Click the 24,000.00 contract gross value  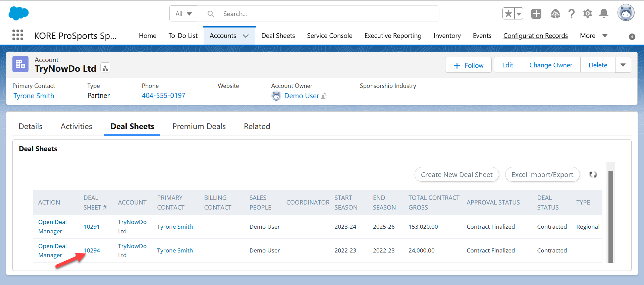pyautogui.click(x=421, y=250)
